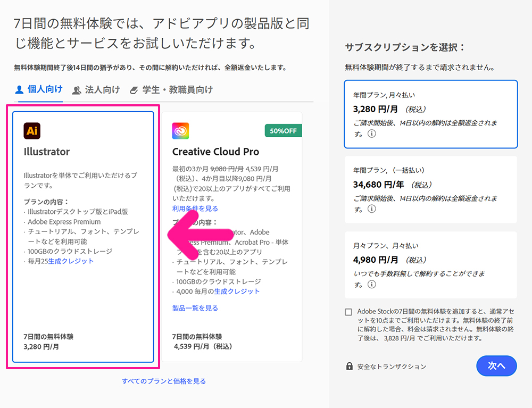This screenshot has width=532, height=408.
Task: Switch to the 学生・教職員向け tab
Action: point(170,90)
